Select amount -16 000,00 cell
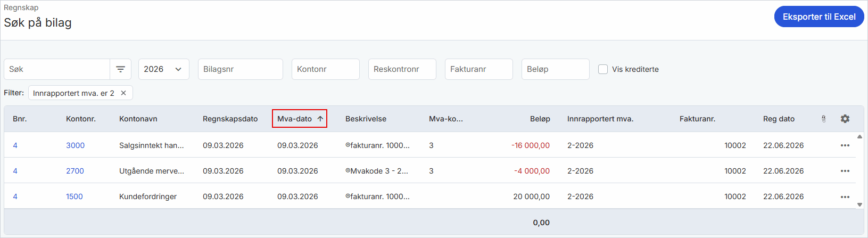Image resolution: width=868 pixels, height=238 pixels. click(x=531, y=145)
